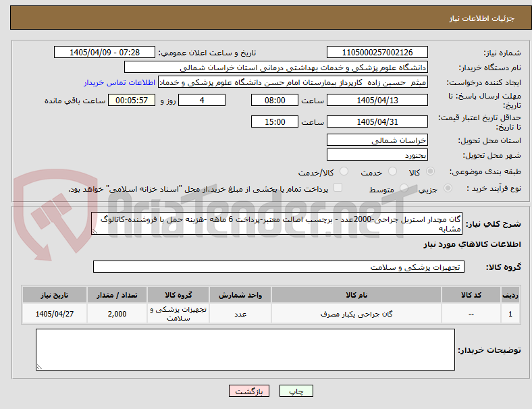Click the quantity cell 2,000
The width and height of the screenshot is (532, 409).
pos(117,314)
